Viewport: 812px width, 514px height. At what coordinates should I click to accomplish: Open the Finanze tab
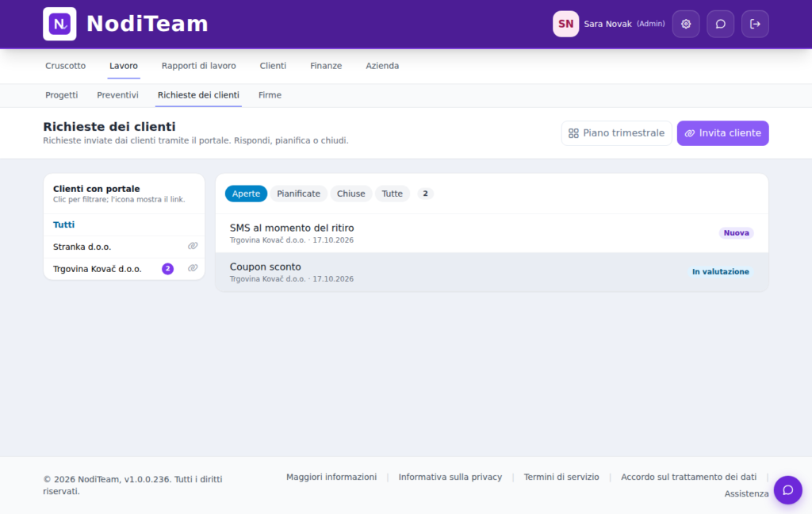[326, 66]
